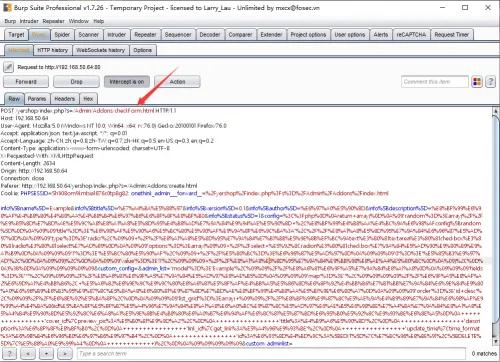Screen dimensions: 500x362
Task: Select the WebSockets history sub-tab
Action: [101, 50]
